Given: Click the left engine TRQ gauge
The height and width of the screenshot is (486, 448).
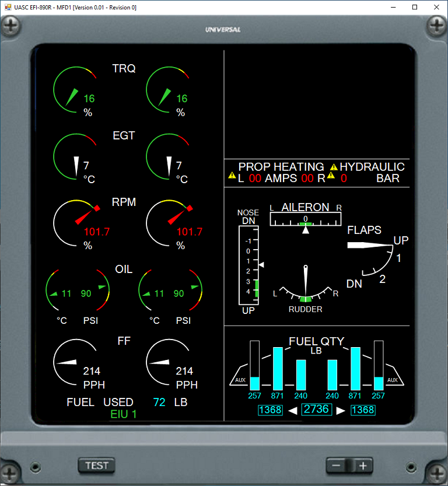Looking at the screenshot, I should click(x=74, y=89).
